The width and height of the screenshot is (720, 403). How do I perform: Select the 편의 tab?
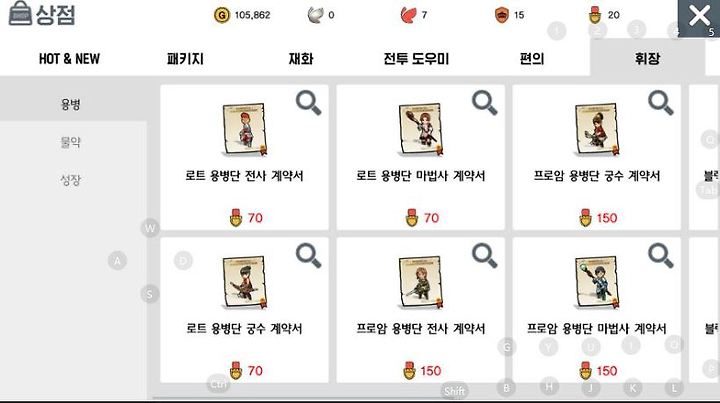point(532,59)
